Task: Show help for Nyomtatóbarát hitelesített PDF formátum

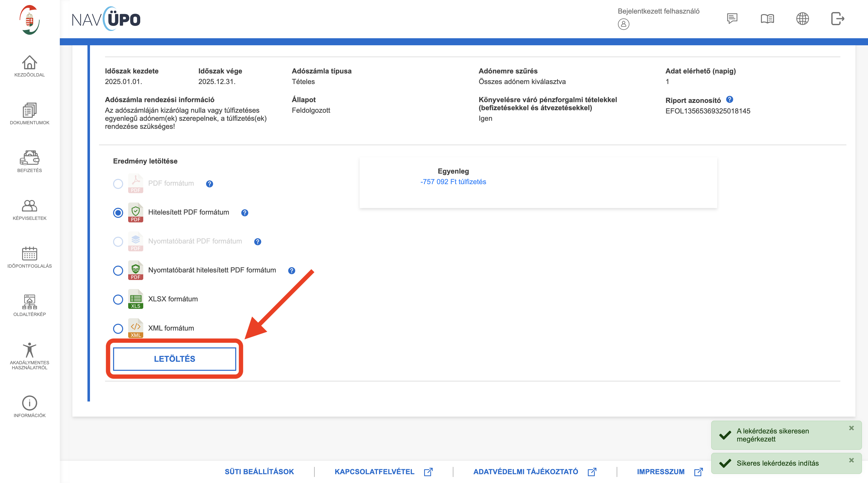Action: click(292, 270)
